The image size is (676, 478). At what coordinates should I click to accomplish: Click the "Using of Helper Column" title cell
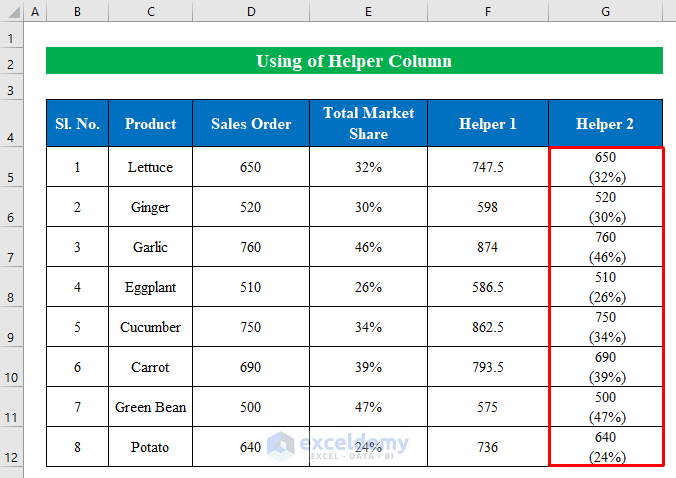click(354, 61)
